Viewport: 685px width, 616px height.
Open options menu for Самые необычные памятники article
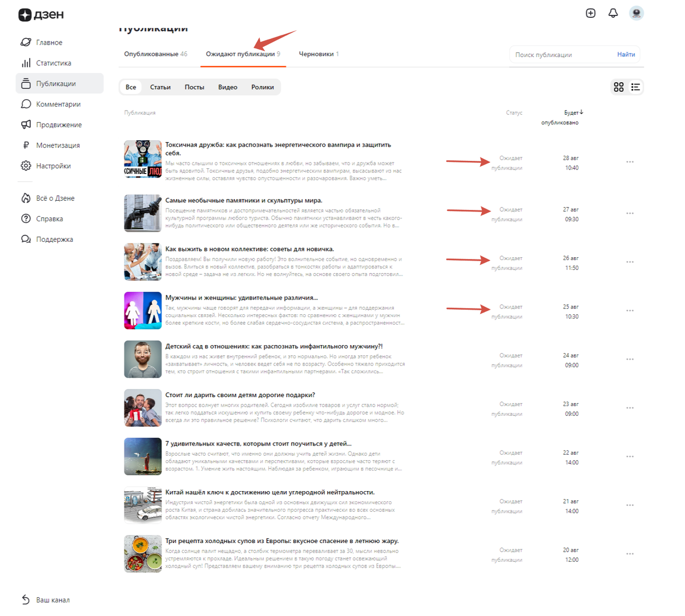coord(630,213)
